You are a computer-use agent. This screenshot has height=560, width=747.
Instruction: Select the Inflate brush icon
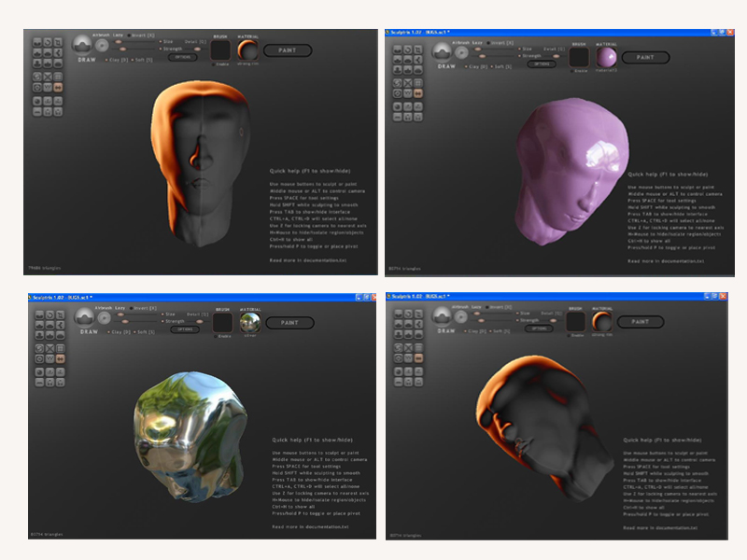[x=47, y=53]
